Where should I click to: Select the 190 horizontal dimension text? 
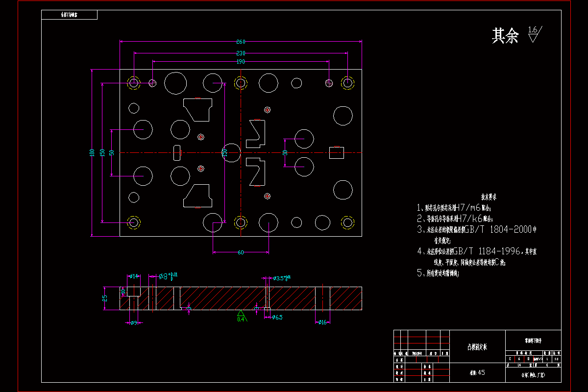click(241, 62)
